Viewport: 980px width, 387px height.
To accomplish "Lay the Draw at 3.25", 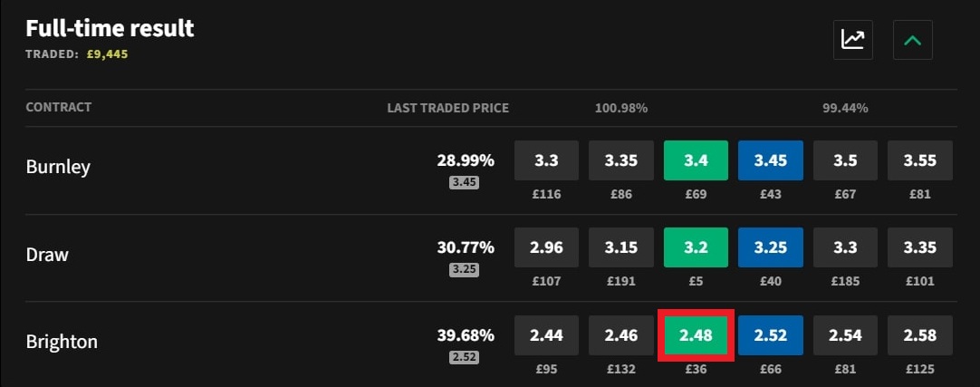I will click(770, 247).
